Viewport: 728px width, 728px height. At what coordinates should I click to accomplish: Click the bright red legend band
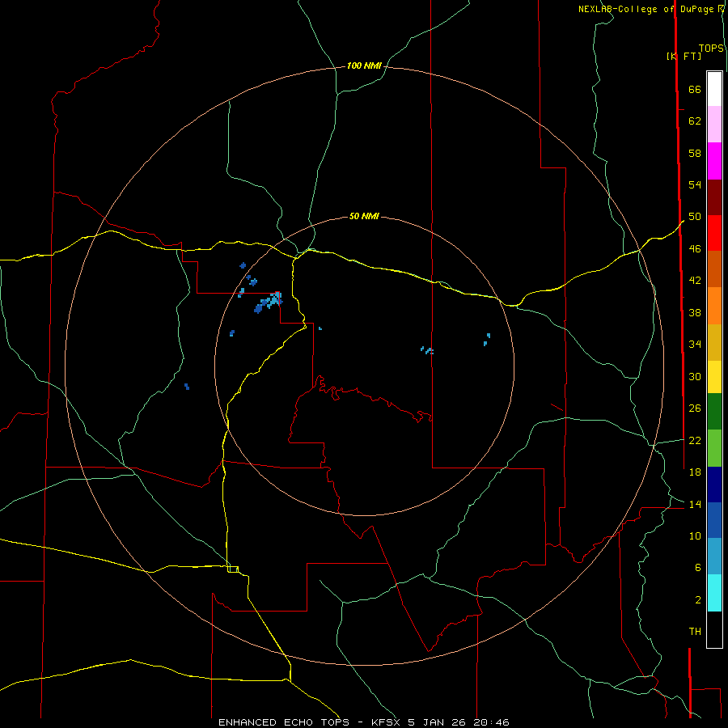(x=714, y=233)
